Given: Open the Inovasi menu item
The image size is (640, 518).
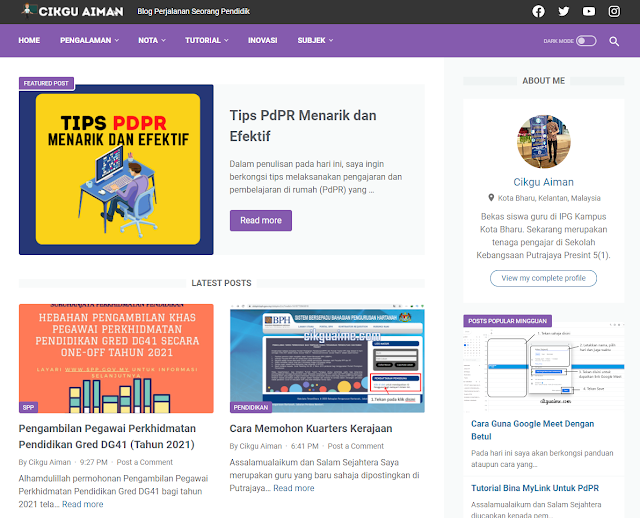Looking at the screenshot, I should pyautogui.click(x=262, y=40).
